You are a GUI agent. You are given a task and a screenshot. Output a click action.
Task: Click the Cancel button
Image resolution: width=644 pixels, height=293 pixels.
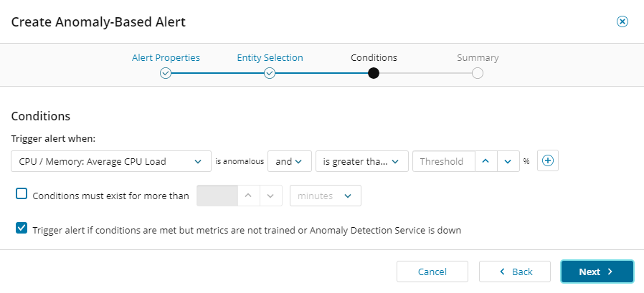pos(432,272)
